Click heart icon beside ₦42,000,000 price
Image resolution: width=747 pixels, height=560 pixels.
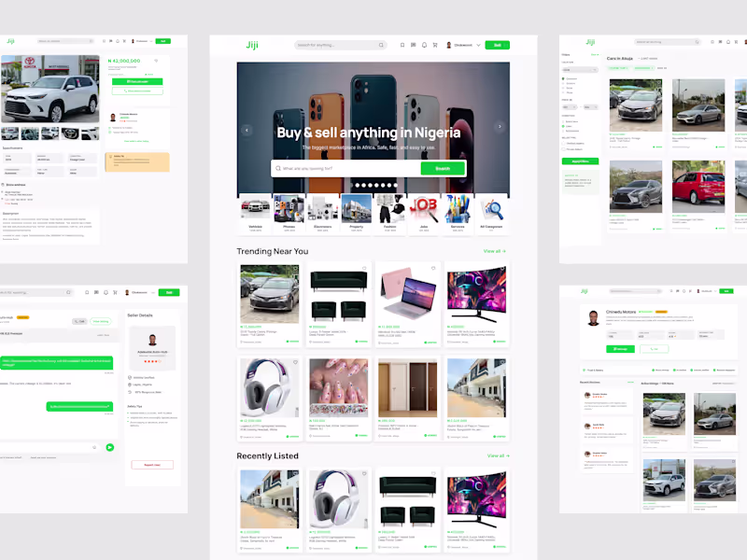pyautogui.click(x=156, y=61)
